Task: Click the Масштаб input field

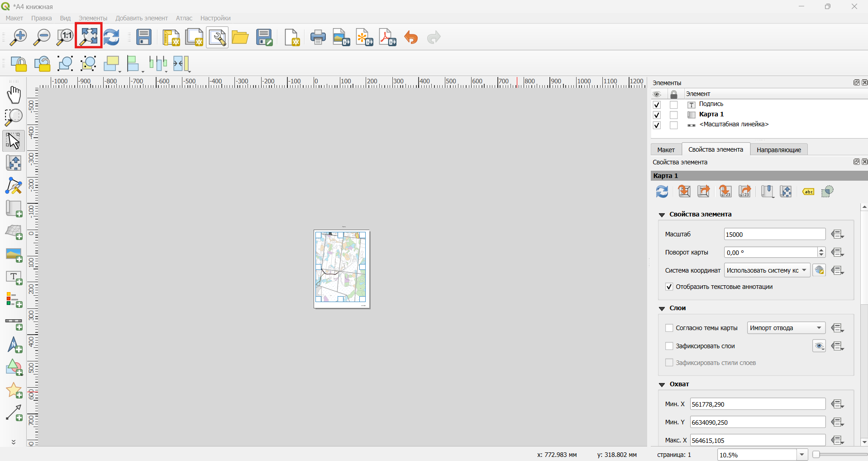Action: 774,234
